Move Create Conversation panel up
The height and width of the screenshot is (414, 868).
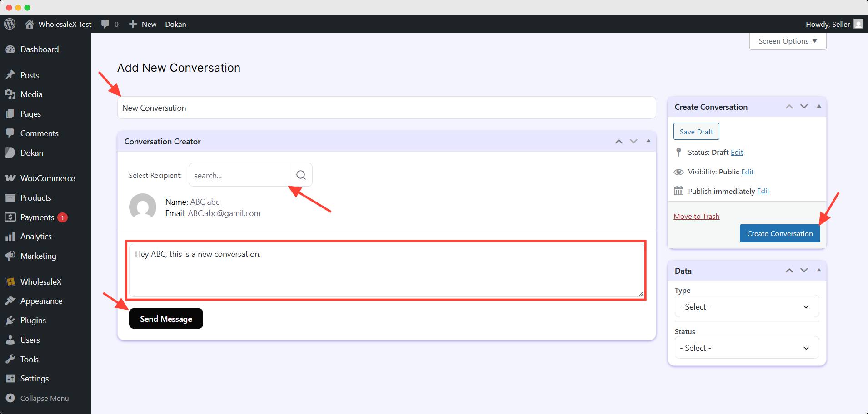[x=789, y=107]
